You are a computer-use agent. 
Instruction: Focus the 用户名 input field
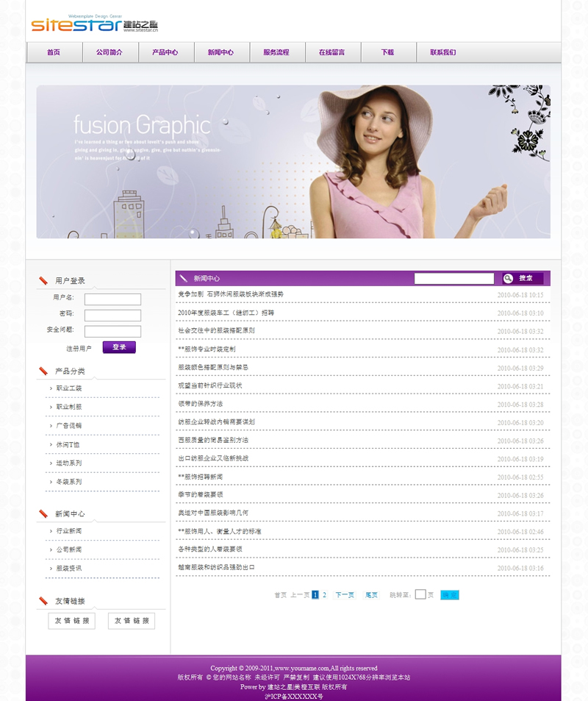pos(112,299)
